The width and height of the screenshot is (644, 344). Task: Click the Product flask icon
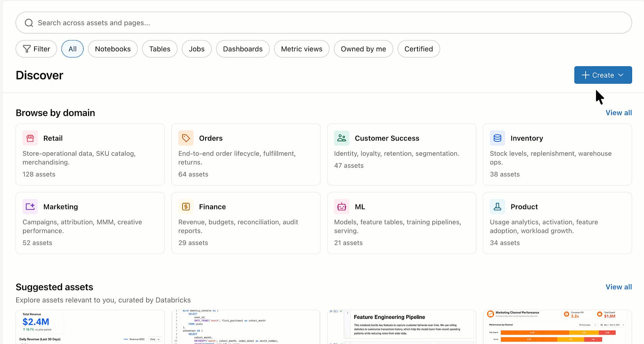(x=497, y=206)
